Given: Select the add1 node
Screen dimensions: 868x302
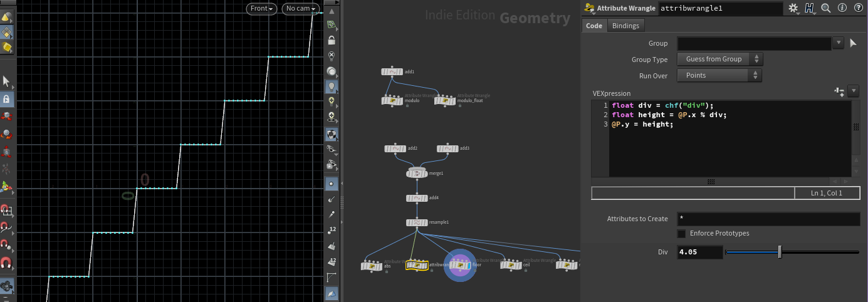Looking at the screenshot, I should [392, 71].
